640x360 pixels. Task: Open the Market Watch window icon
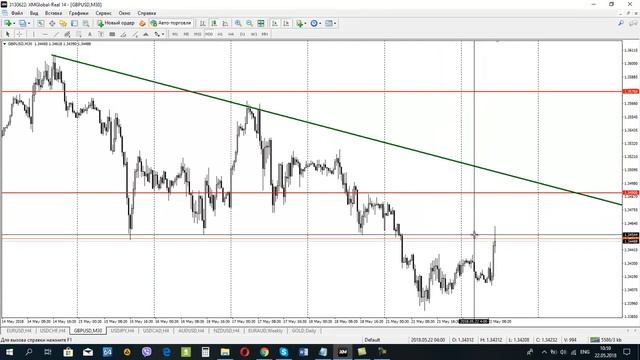(x=41, y=23)
